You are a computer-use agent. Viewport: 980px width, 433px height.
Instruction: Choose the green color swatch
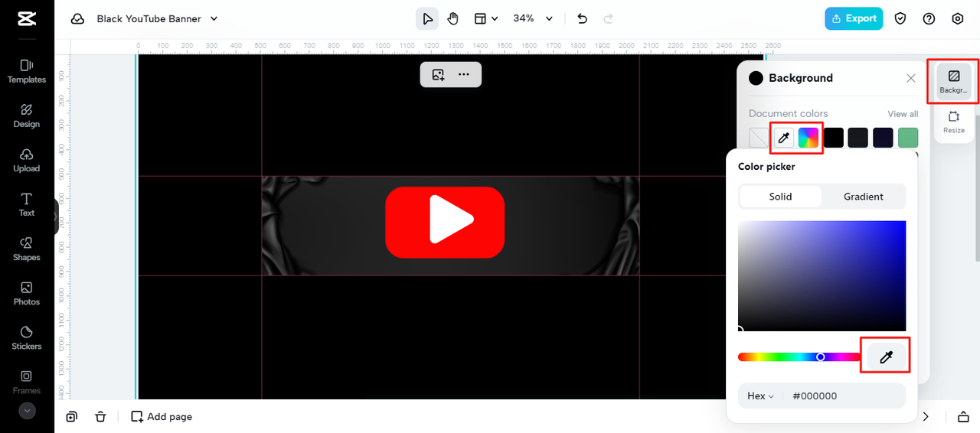pyautogui.click(x=908, y=138)
